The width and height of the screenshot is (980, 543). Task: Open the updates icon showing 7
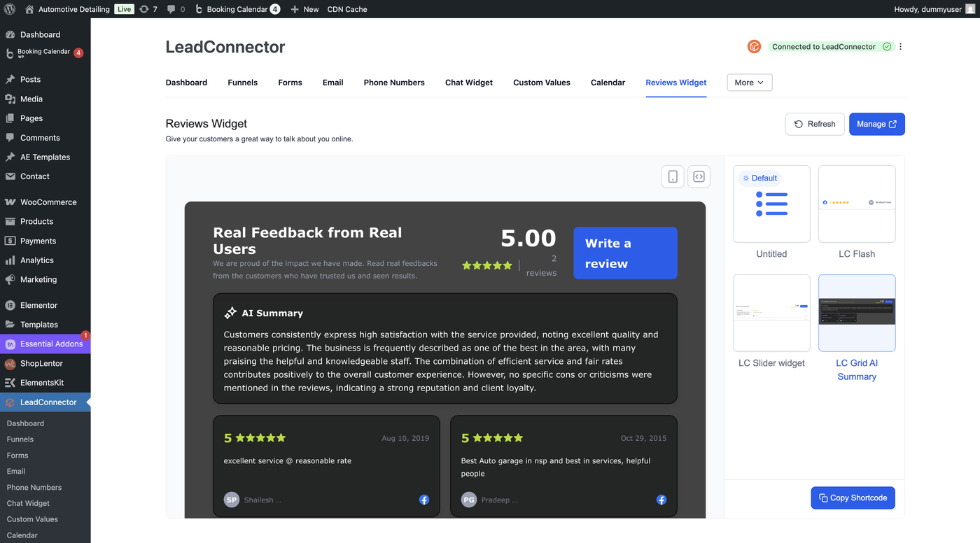pyautogui.click(x=148, y=9)
